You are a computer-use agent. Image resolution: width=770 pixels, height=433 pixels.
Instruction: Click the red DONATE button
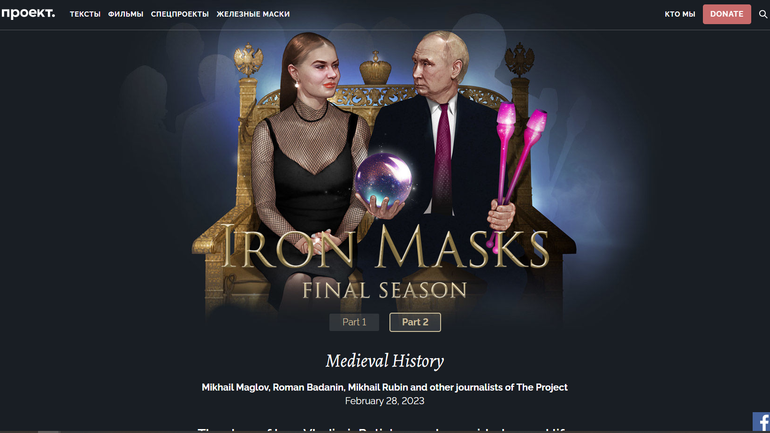tap(727, 14)
